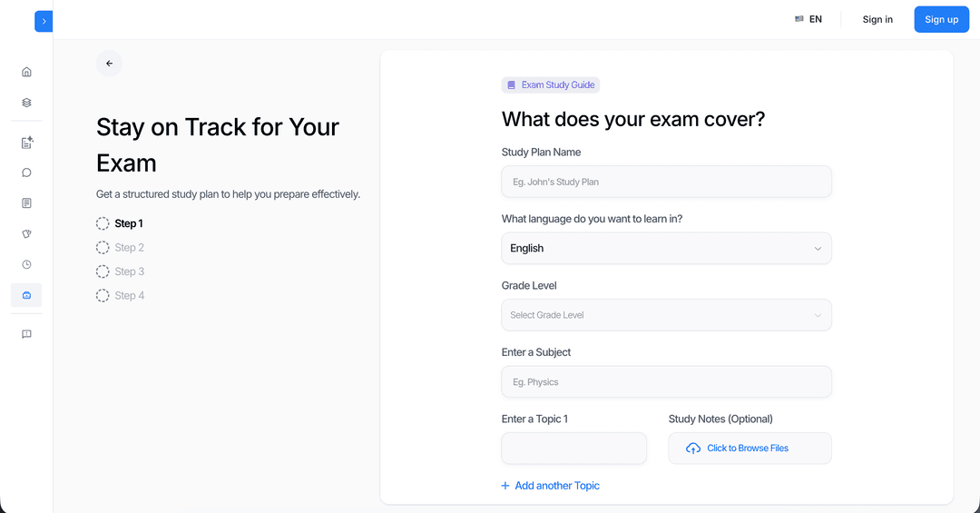Click the stacked layers sidebar icon
This screenshot has width=980, height=513.
click(x=26, y=103)
